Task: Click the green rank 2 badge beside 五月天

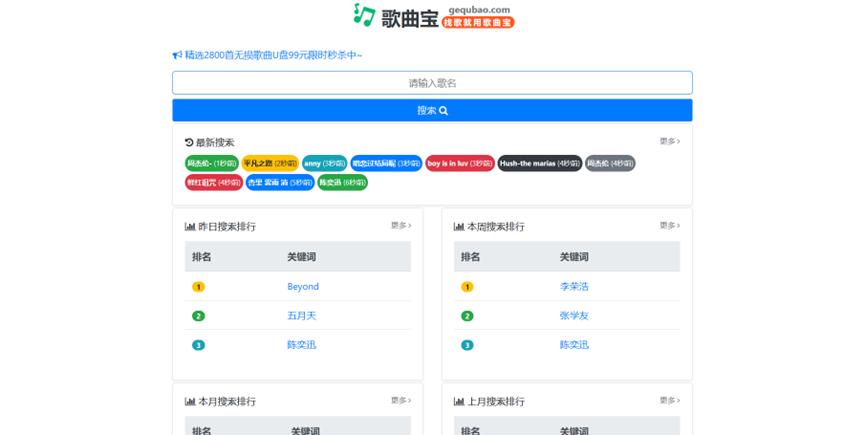Action: [x=198, y=316]
